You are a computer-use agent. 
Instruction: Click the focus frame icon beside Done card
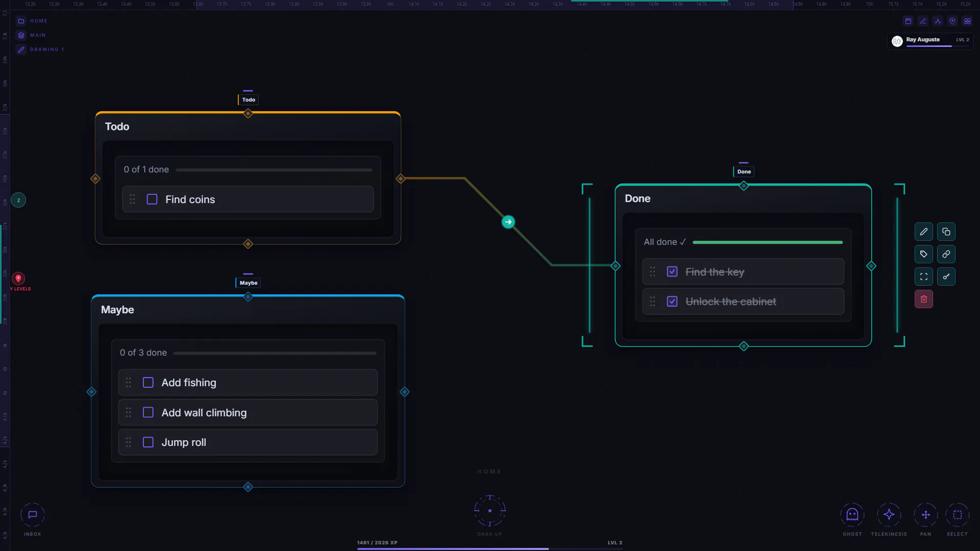coord(923,277)
